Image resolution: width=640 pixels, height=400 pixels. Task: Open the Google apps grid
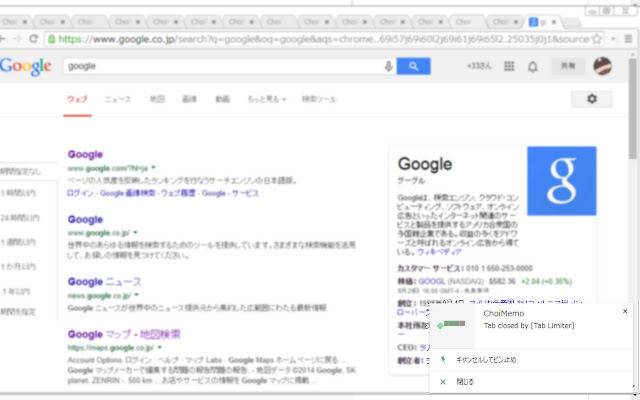(509, 66)
